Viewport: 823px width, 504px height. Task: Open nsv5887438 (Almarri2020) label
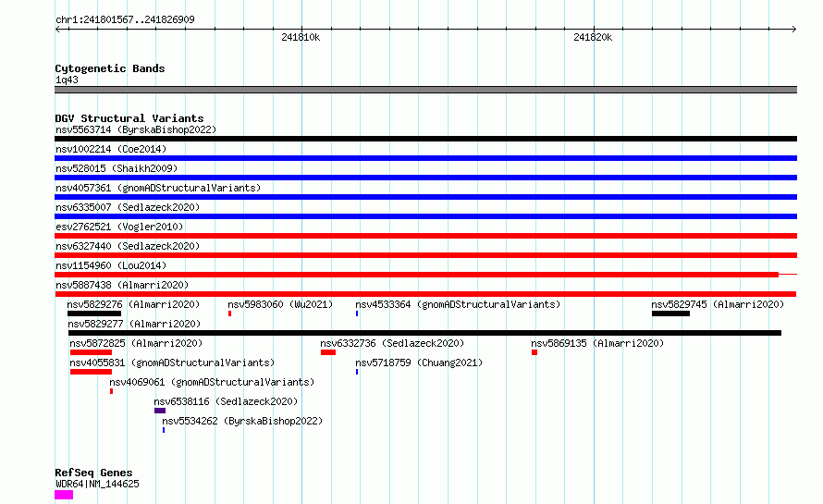(x=122, y=285)
